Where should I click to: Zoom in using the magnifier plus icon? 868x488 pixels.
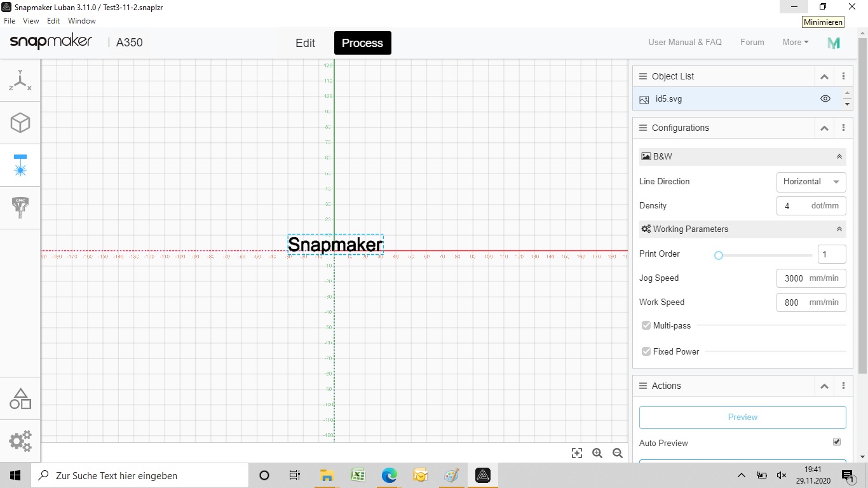tap(597, 452)
